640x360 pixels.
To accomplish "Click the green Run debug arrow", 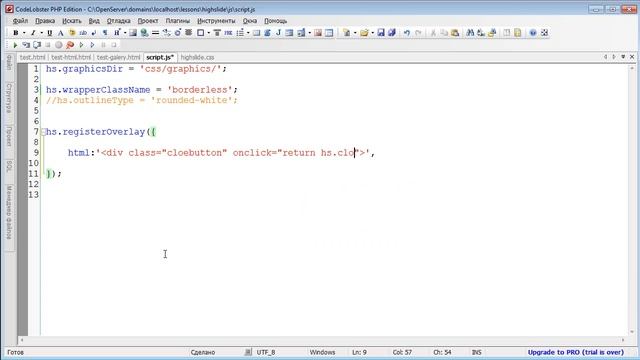I will click(x=15, y=45).
